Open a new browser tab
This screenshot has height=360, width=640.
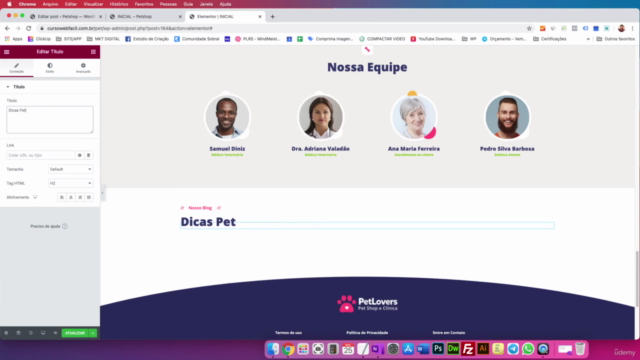tap(272, 17)
